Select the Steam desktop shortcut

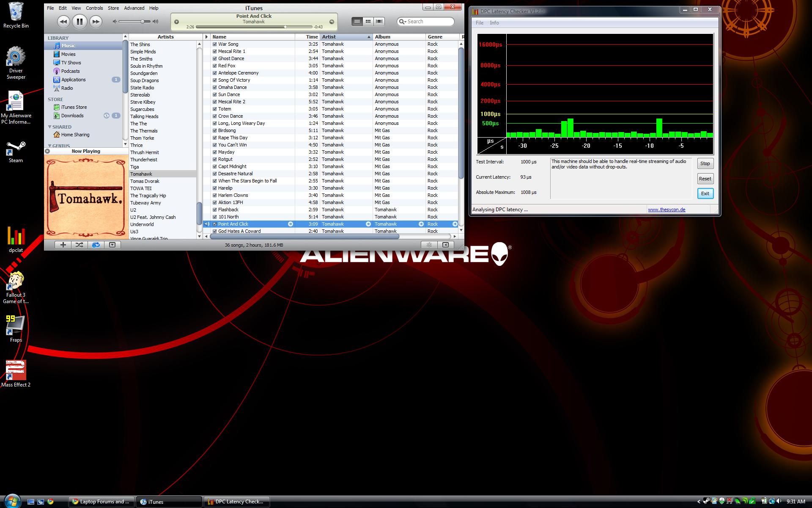click(x=16, y=152)
